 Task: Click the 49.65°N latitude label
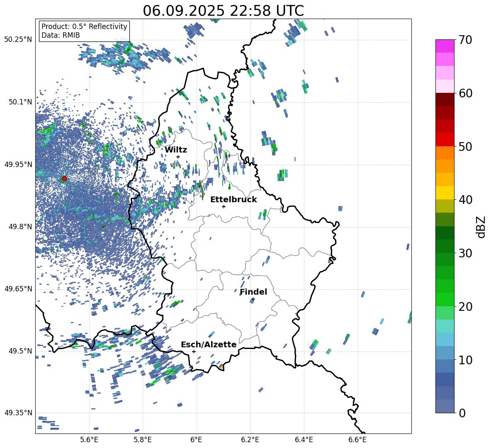(18, 289)
